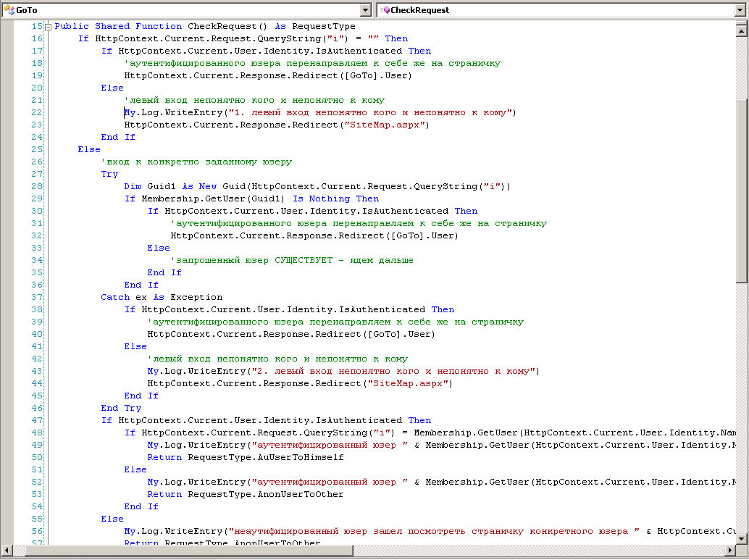The image size is (749, 560).
Task: Click the Else keyword on line 55
Action: click(x=112, y=519)
